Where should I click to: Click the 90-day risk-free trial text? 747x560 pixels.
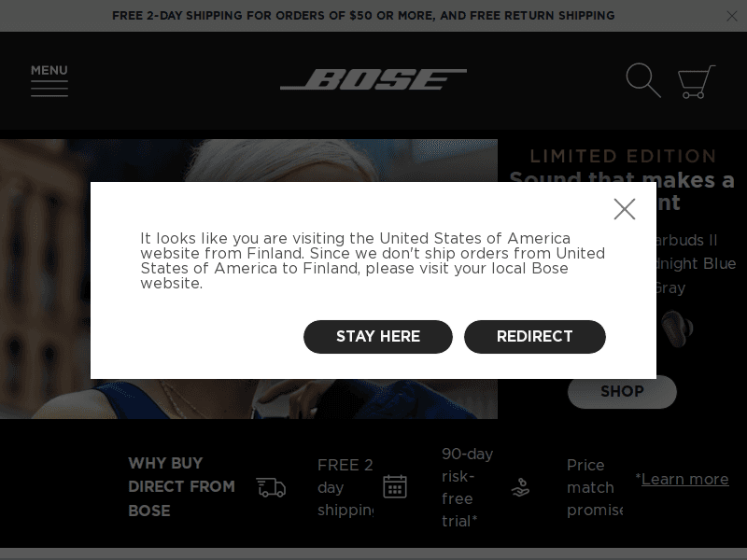(x=467, y=487)
